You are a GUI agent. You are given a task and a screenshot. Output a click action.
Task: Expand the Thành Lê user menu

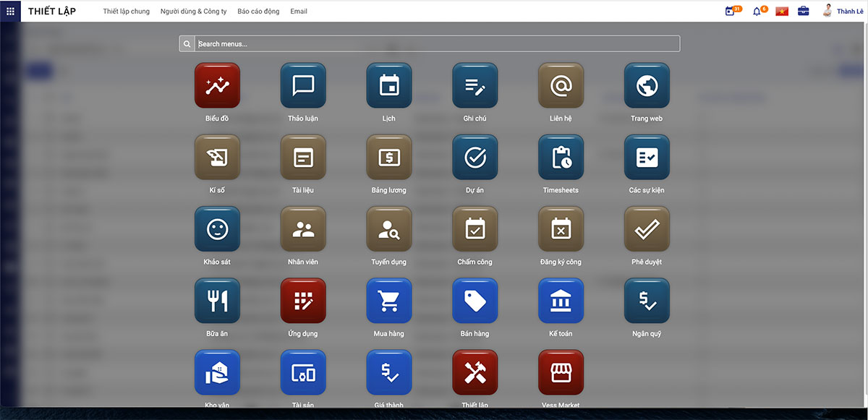[843, 12]
